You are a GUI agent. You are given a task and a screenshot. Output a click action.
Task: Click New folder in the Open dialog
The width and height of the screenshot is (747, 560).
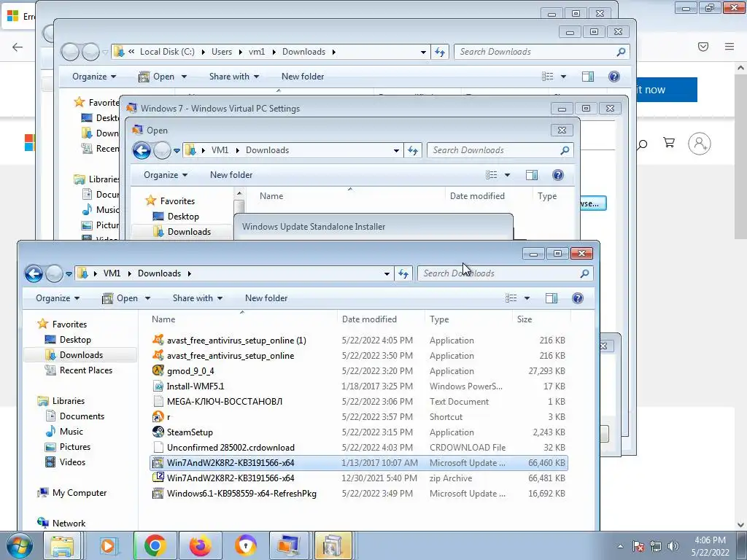[231, 175]
